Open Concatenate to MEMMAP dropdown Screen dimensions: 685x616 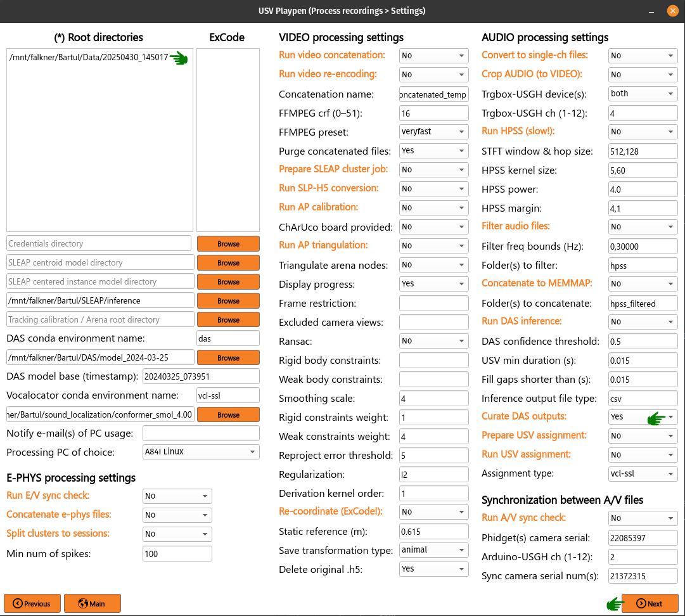[x=643, y=283]
